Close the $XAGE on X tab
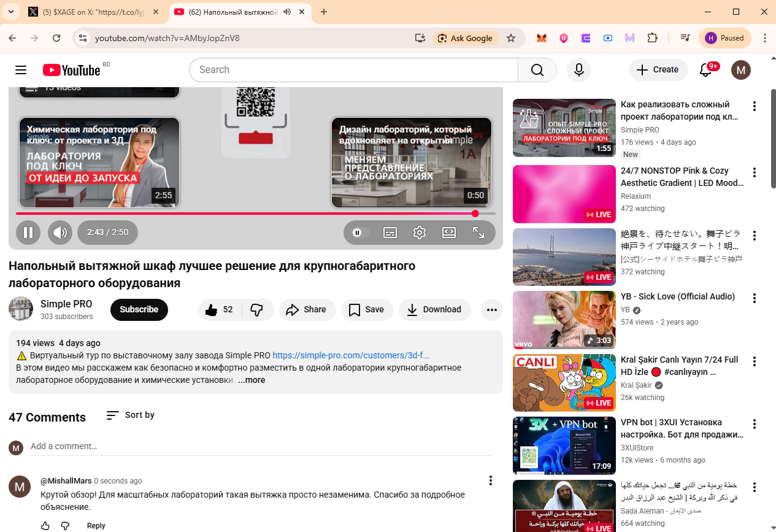 (x=155, y=12)
